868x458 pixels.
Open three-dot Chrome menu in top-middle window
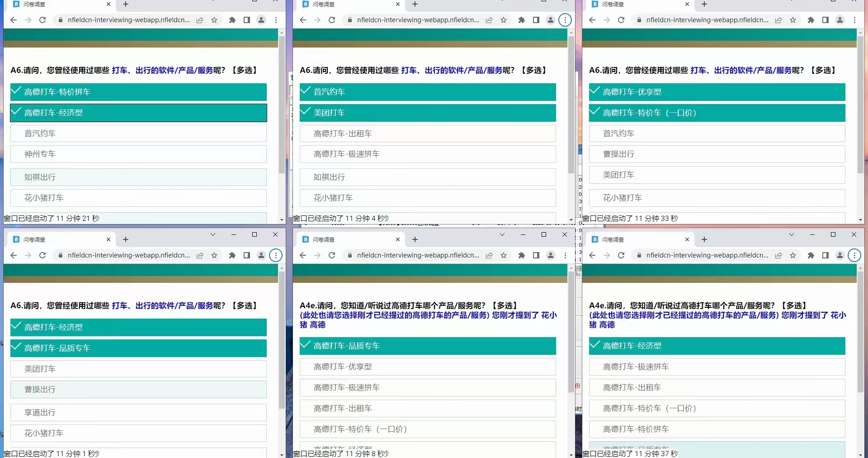(565, 20)
